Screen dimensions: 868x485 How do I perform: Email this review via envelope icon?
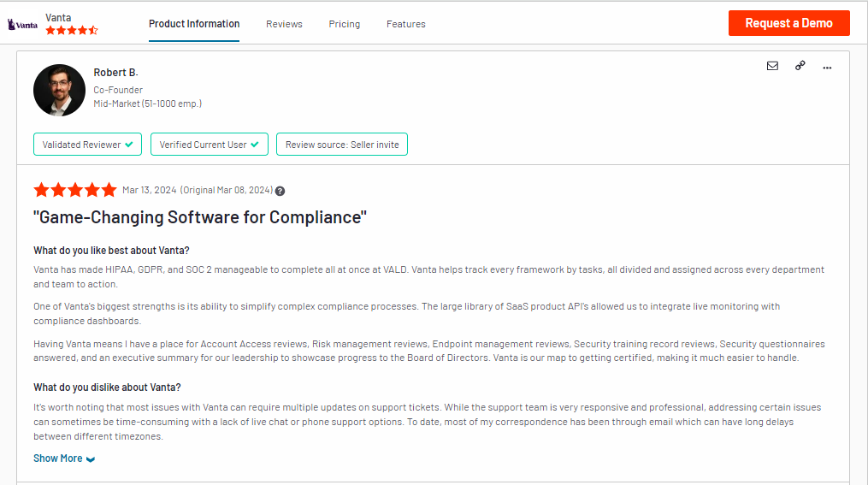(772, 66)
